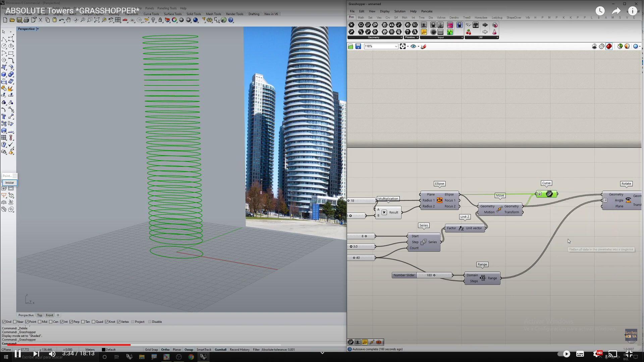Open the Display menu in Grasshopper
Viewport: 644px width, 362px height.
385,11
